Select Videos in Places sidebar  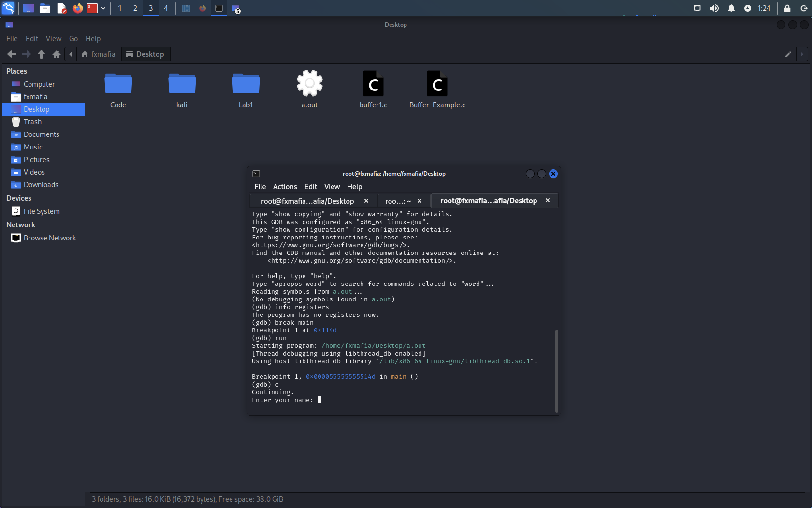(43, 172)
